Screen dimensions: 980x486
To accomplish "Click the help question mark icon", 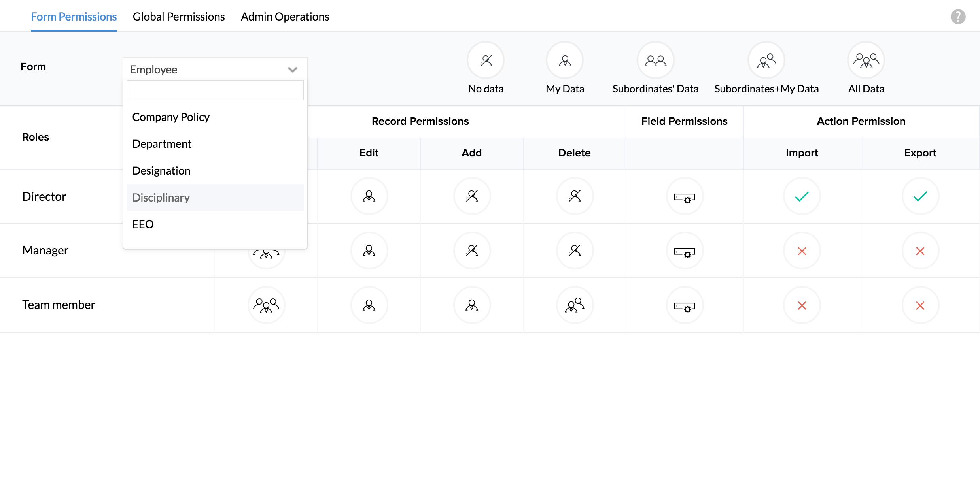I will coord(958,17).
